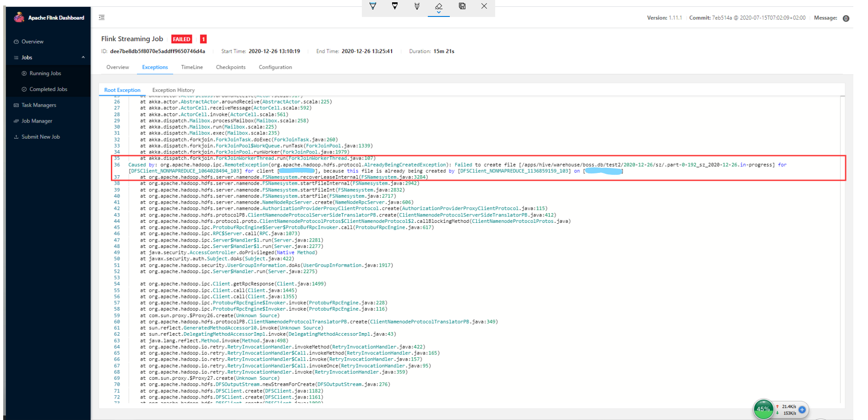Select the eraser tool in the annotation toolbar
Viewport: 868px width, 420px height.
point(439,6)
